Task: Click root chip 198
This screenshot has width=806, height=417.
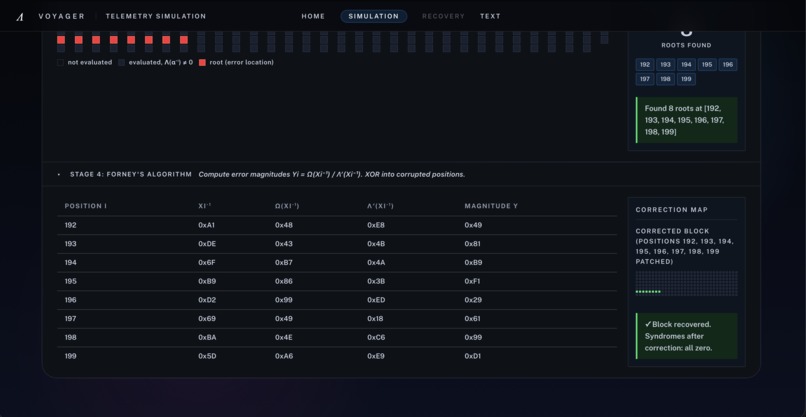Action: pos(665,79)
